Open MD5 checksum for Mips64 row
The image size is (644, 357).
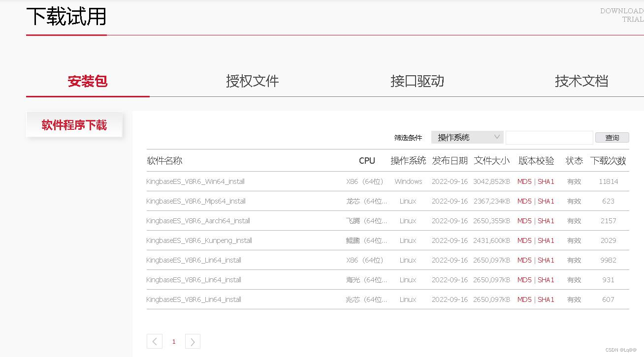[524, 201]
